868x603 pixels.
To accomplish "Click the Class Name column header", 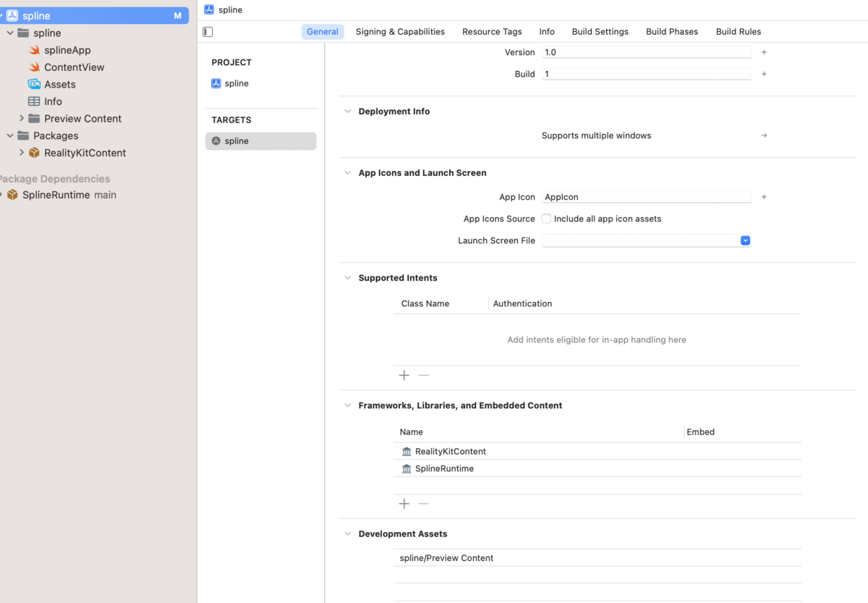I will tap(425, 303).
